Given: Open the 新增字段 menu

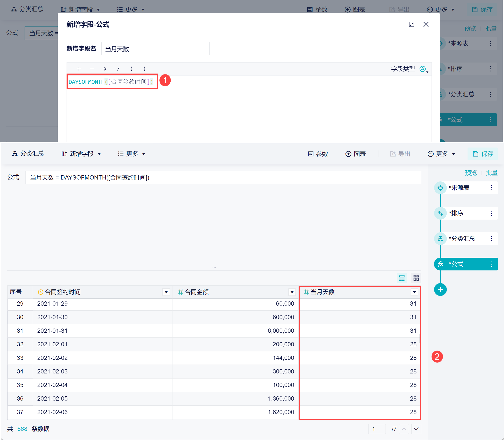Looking at the screenshot, I should click(x=81, y=154).
